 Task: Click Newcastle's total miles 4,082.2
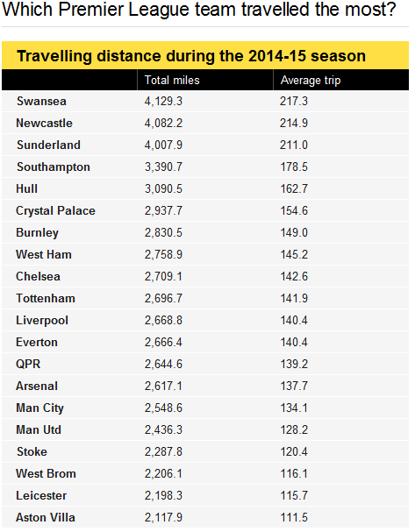click(x=163, y=123)
